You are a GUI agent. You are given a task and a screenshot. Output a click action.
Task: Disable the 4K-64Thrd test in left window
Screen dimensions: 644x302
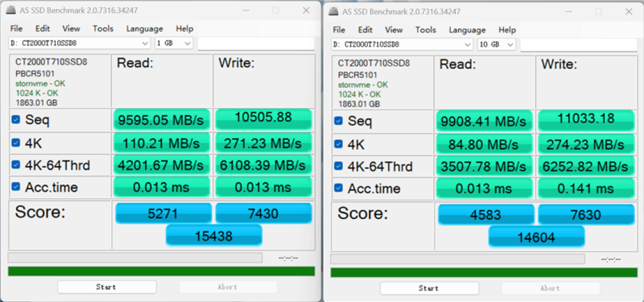[x=16, y=165]
